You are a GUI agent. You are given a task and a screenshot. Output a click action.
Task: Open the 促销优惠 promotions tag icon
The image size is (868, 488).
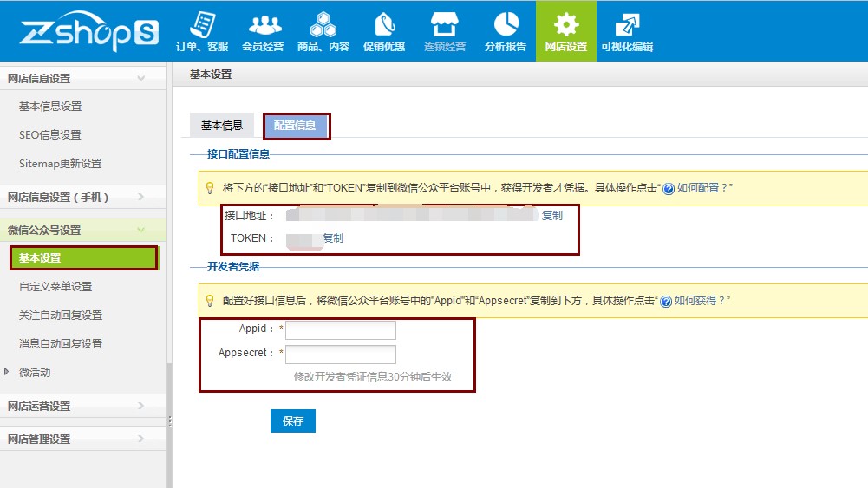coord(384,25)
